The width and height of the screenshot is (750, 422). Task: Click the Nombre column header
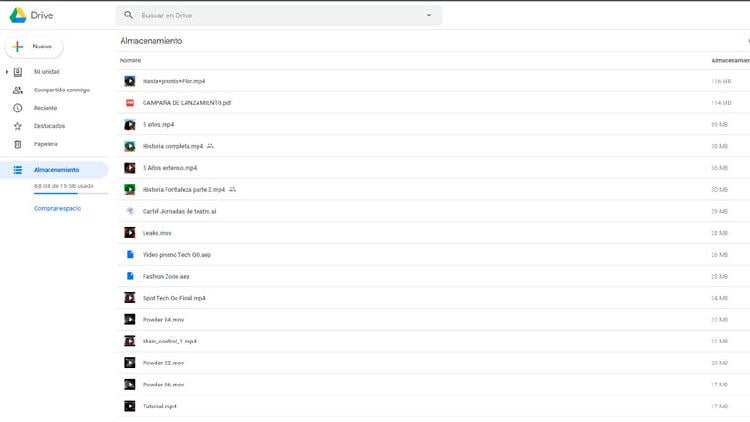131,60
